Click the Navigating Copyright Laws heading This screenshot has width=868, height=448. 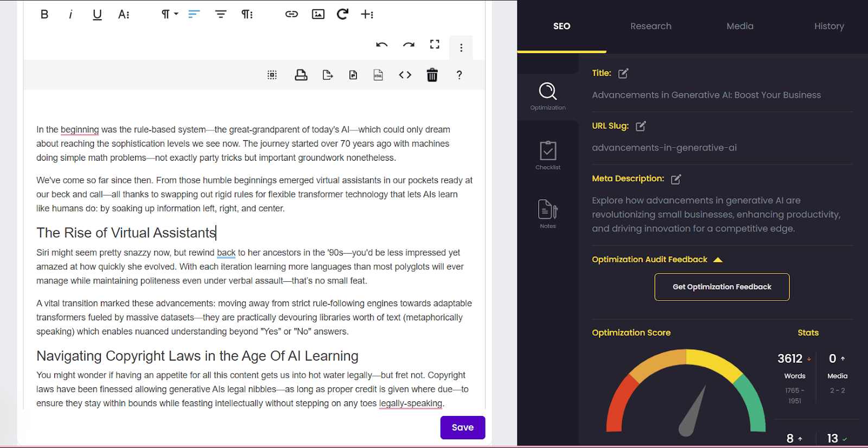click(x=197, y=356)
